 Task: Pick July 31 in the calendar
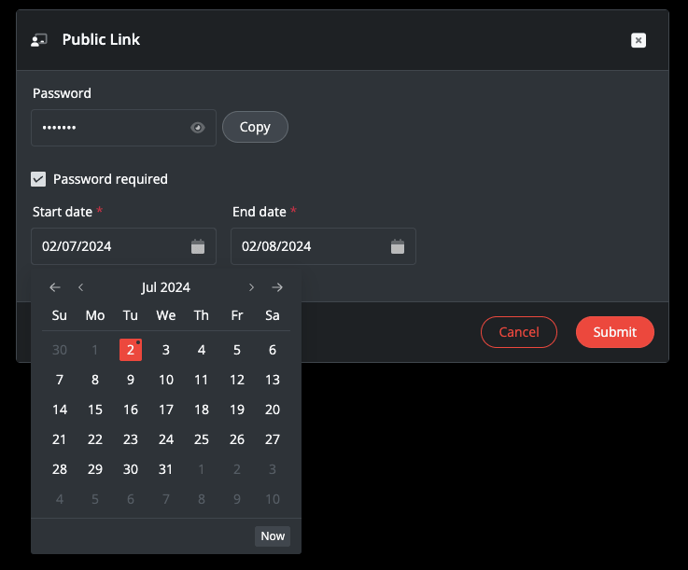click(166, 469)
